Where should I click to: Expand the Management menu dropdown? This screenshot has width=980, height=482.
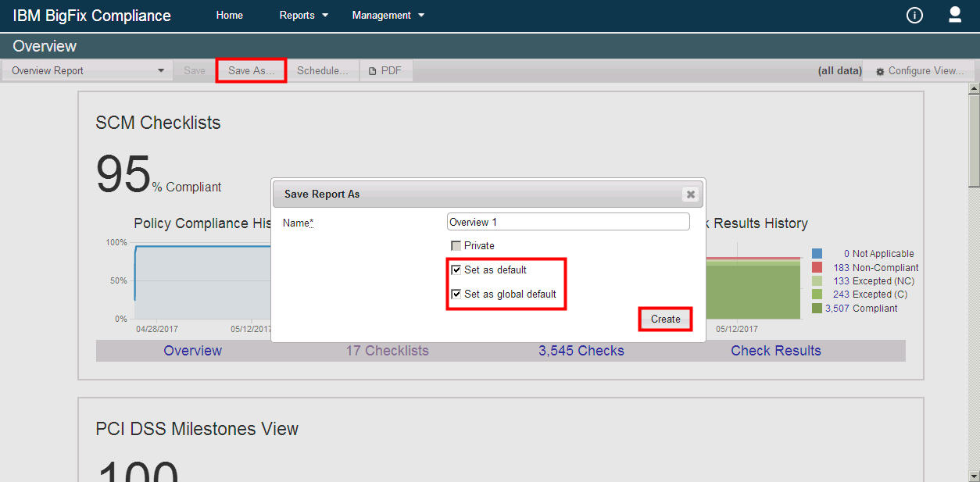(388, 15)
